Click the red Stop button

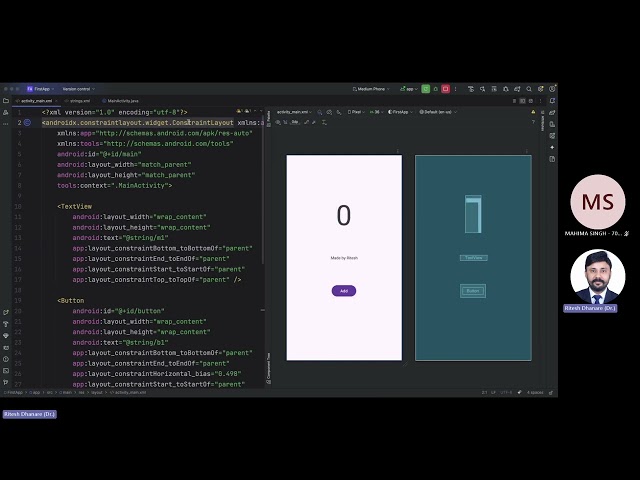click(445, 89)
